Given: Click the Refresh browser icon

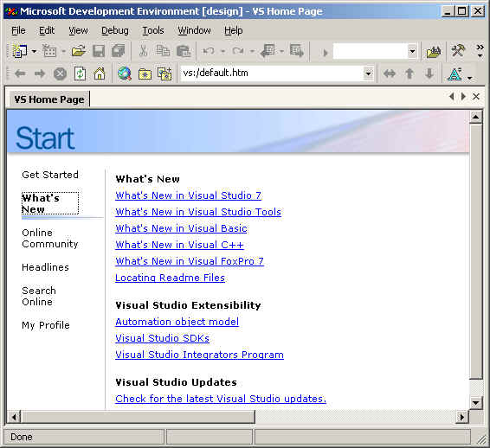Looking at the screenshot, I should (x=80, y=74).
